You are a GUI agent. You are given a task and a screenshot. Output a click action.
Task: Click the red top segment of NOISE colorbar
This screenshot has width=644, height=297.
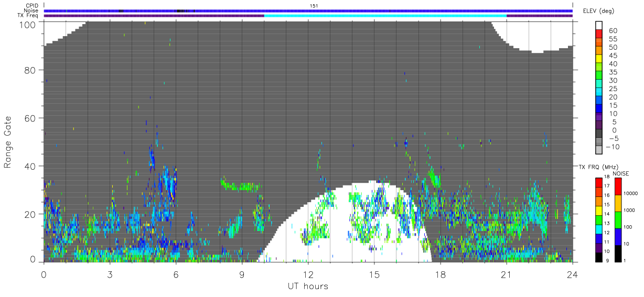click(x=618, y=186)
